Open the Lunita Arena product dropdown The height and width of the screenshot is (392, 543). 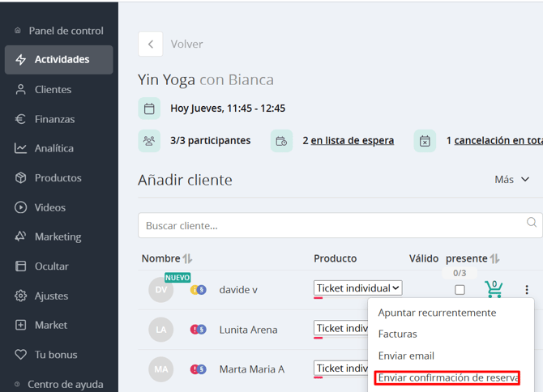pyautogui.click(x=341, y=328)
